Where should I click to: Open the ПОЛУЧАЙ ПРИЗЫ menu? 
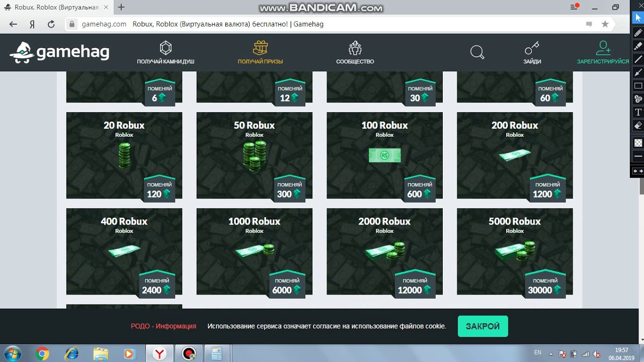[260, 61]
